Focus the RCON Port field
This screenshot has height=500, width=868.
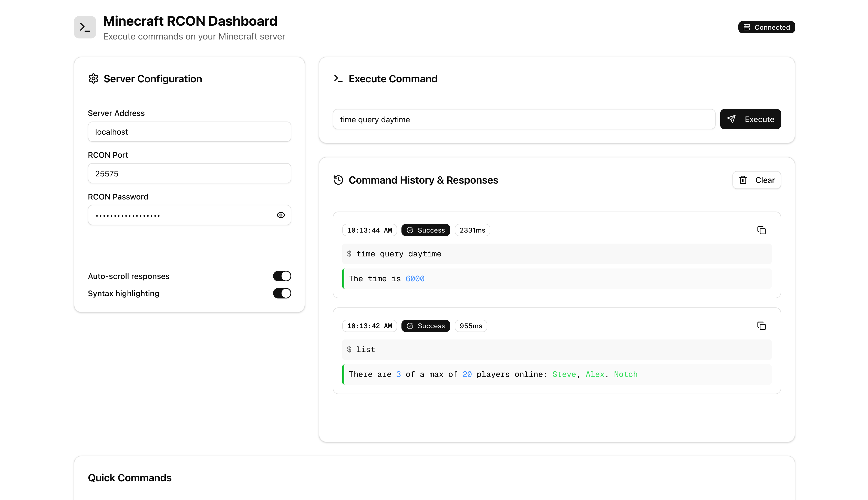pyautogui.click(x=189, y=173)
